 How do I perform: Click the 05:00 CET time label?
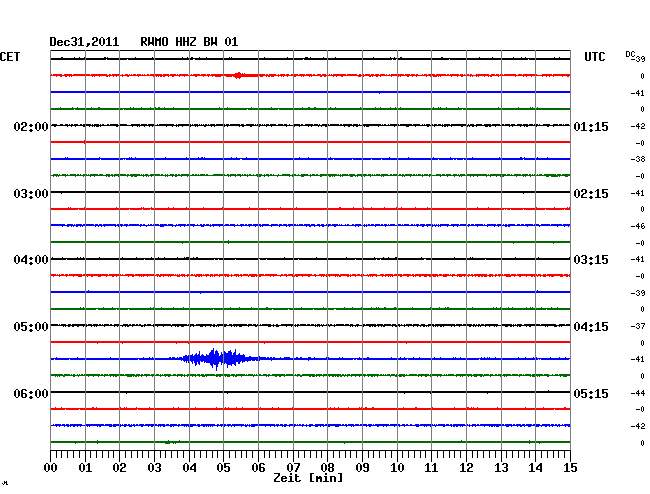pyautogui.click(x=31, y=327)
